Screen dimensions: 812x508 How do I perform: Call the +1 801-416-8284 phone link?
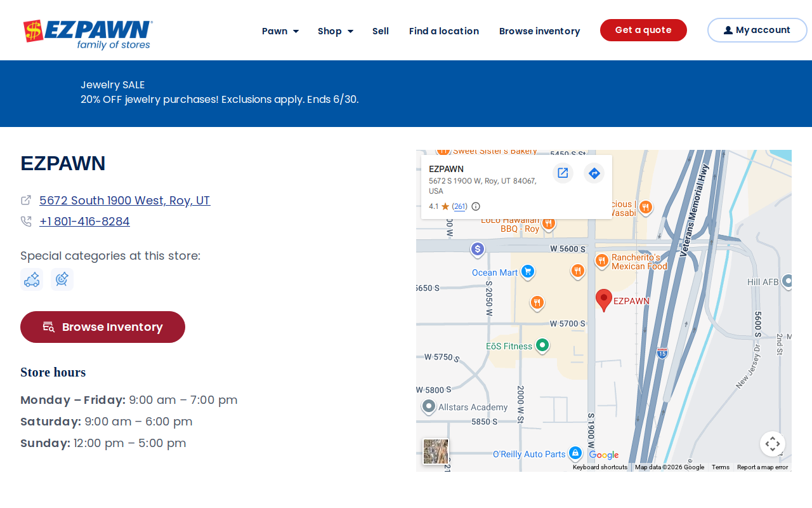point(84,222)
